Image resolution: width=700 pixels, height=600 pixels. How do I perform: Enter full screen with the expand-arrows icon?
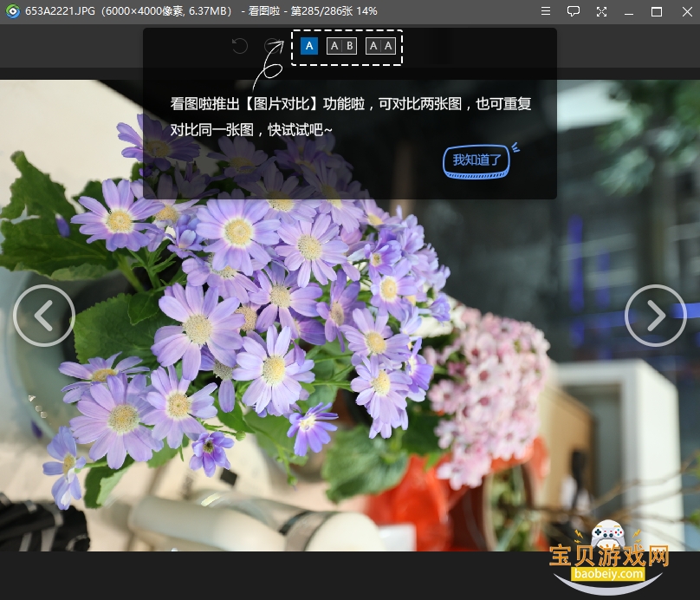pyautogui.click(x=601, y=11)
